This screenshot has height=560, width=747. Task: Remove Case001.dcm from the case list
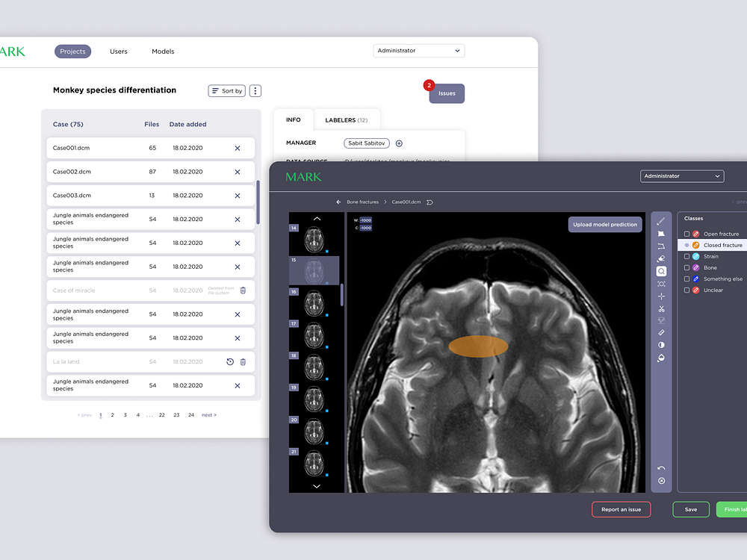click(238, 148)
